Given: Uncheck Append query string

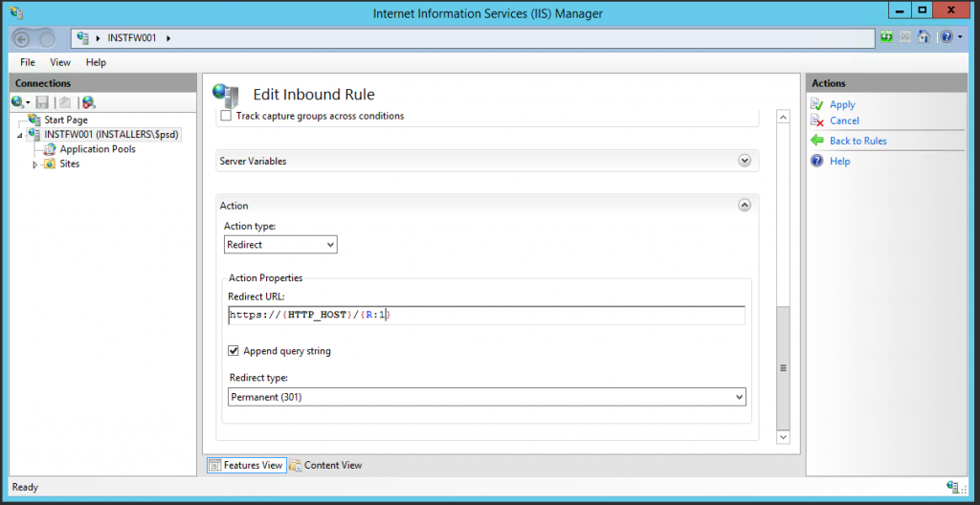Looking at the screenshot, I should tap(234, 351).
